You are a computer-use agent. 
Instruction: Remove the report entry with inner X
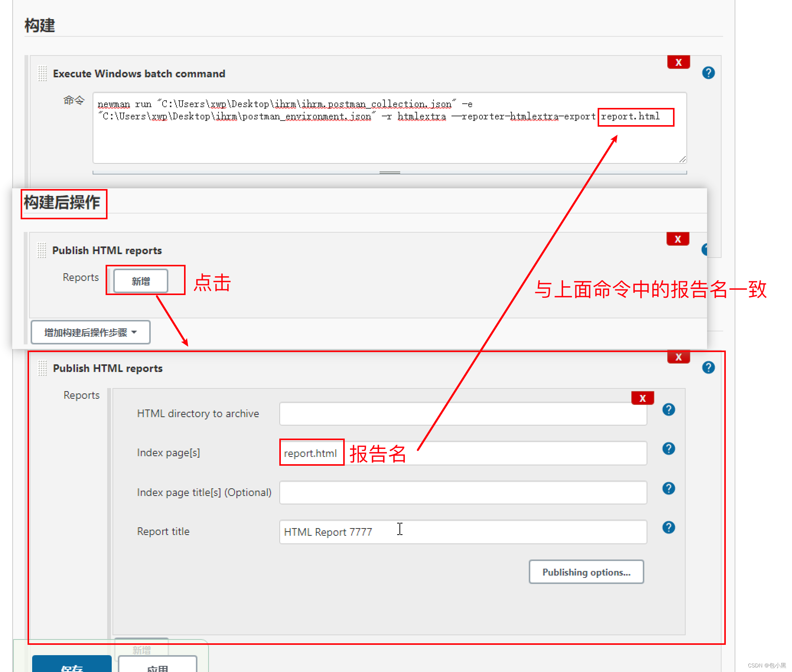pos(642,398)
